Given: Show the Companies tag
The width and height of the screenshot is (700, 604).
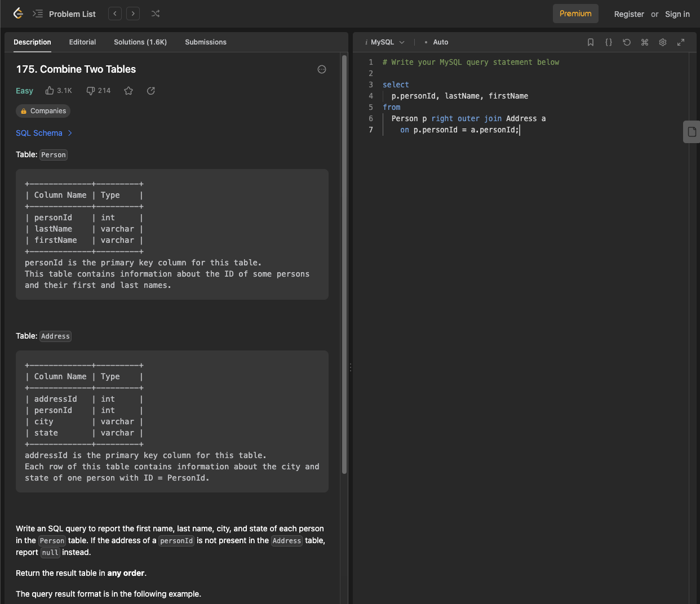Looking at the screenshot, I should [x=43, y=111].
